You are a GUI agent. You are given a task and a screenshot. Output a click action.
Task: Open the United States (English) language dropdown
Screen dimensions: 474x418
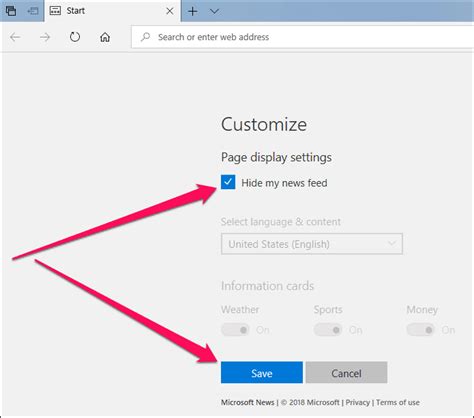point(312,244)
